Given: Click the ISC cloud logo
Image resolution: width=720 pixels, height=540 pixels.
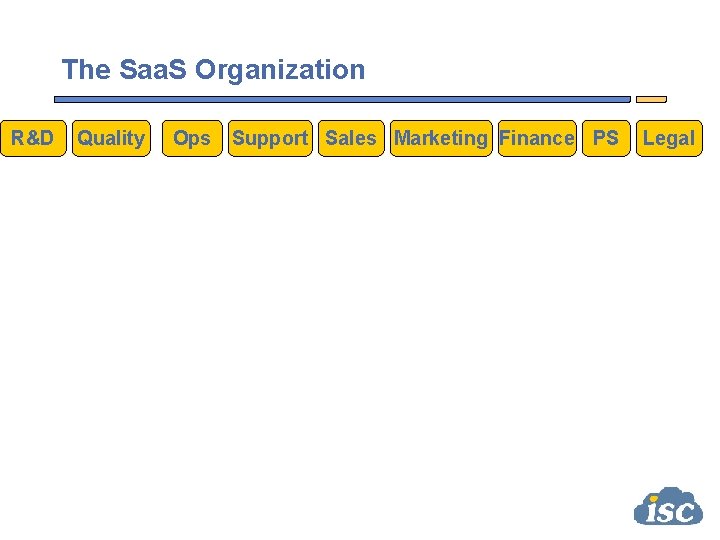Looking at the screenshot, I should pos(668,506).
